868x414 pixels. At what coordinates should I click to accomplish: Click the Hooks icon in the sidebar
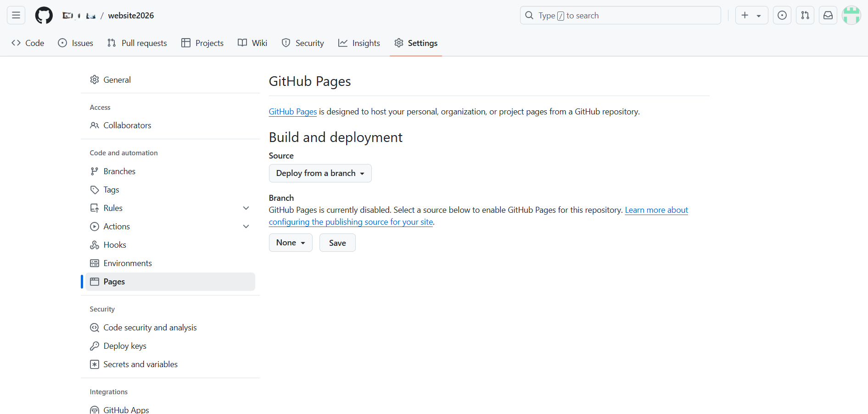[94, 244]
